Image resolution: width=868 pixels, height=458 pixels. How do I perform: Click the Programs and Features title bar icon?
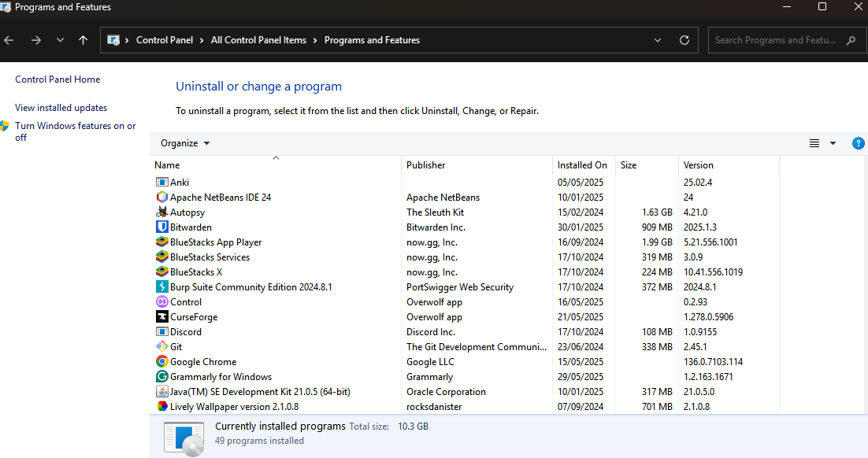(x=6, y=7)
